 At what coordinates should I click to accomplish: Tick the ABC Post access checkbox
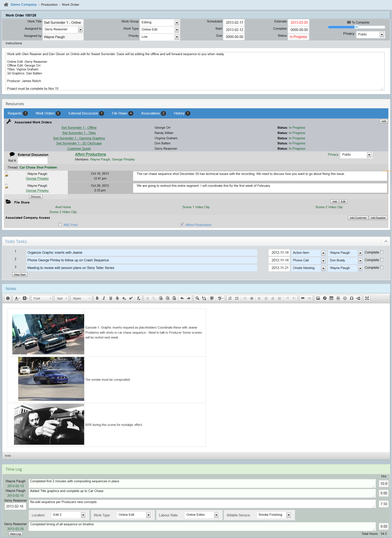pyautogui.click(x=60, y=224)
